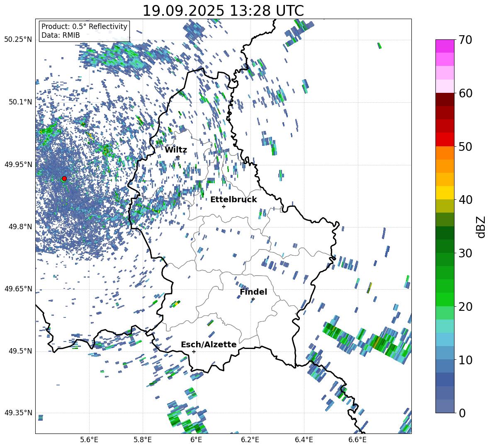Click the 30 value on the colorbar
Image resolution: width=491 pixels, height=448 pixels.
coord(465,253)
